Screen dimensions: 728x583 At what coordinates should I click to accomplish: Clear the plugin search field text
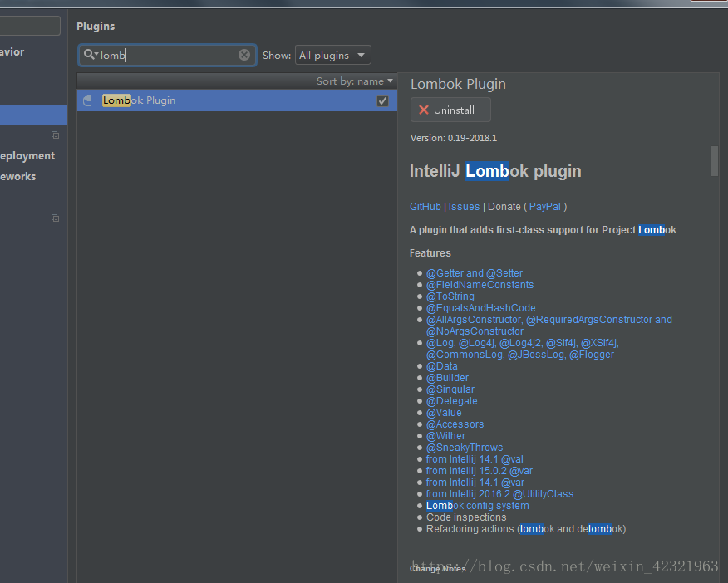pos(244,55)
